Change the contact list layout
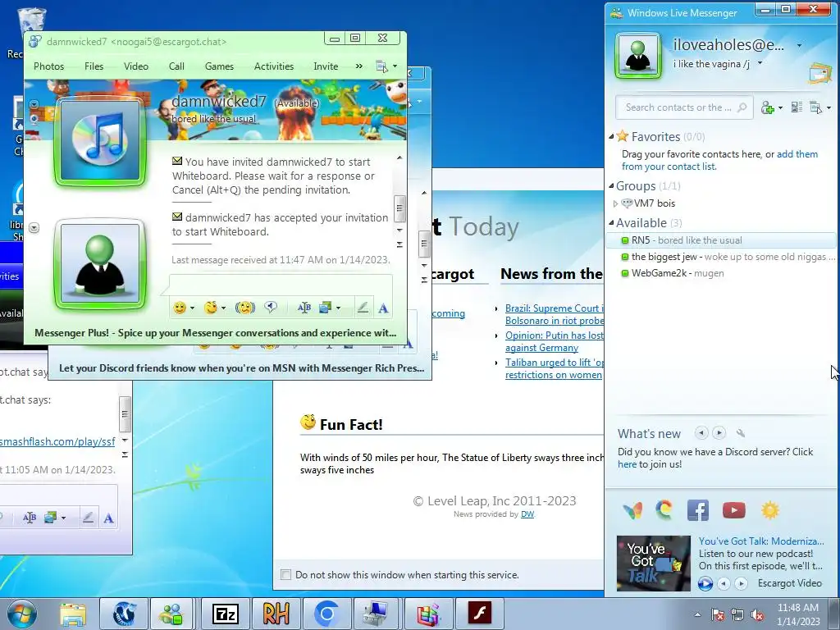This screenshot has height=630, width=840. coord(797,107)
